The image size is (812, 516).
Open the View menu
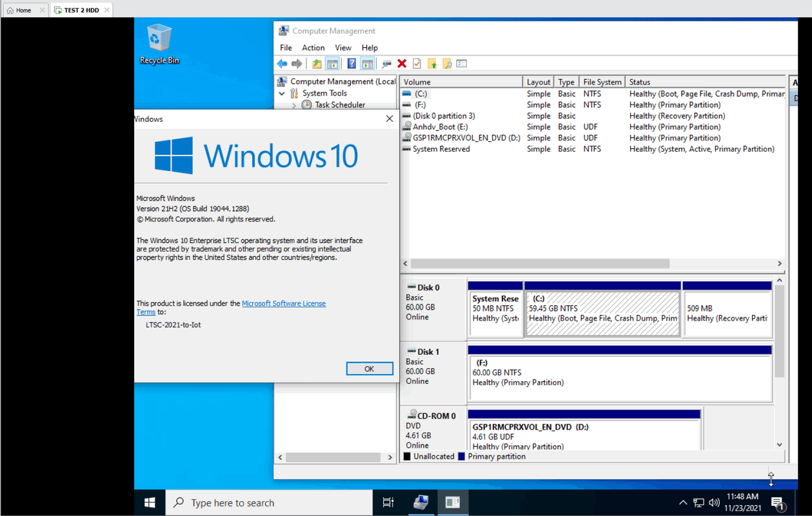pyautogui.click(x=343, y=48)
